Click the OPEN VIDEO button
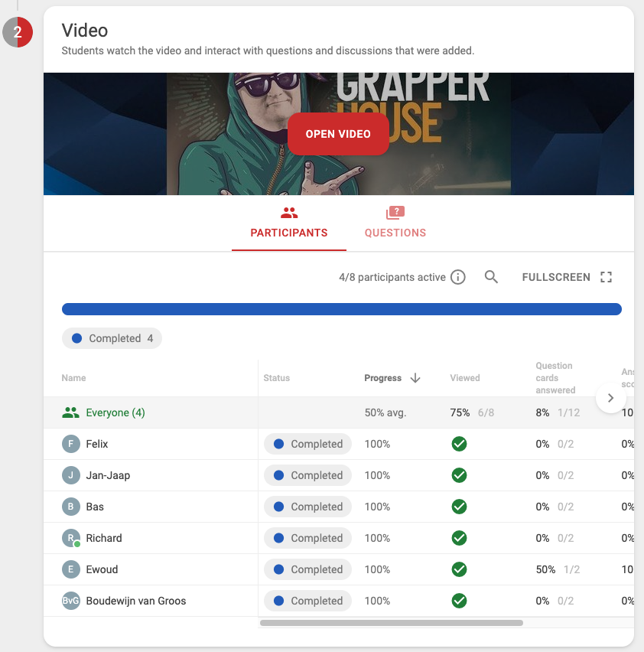Screen dimensions: 644x652 coord(338,134)
